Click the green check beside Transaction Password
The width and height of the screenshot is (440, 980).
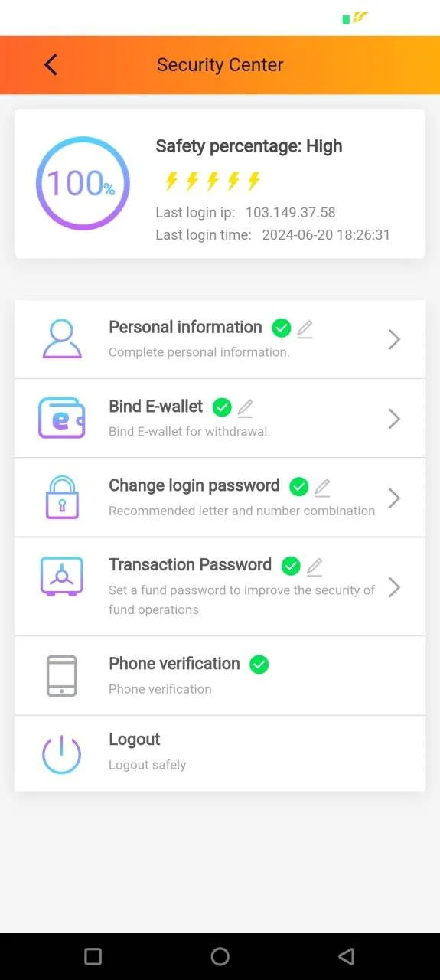point(291,566)
